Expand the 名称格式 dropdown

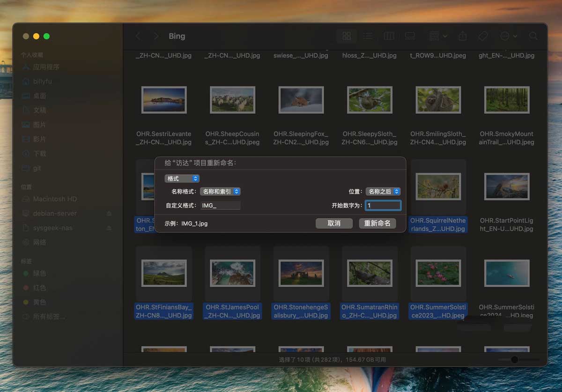point(220,192)
